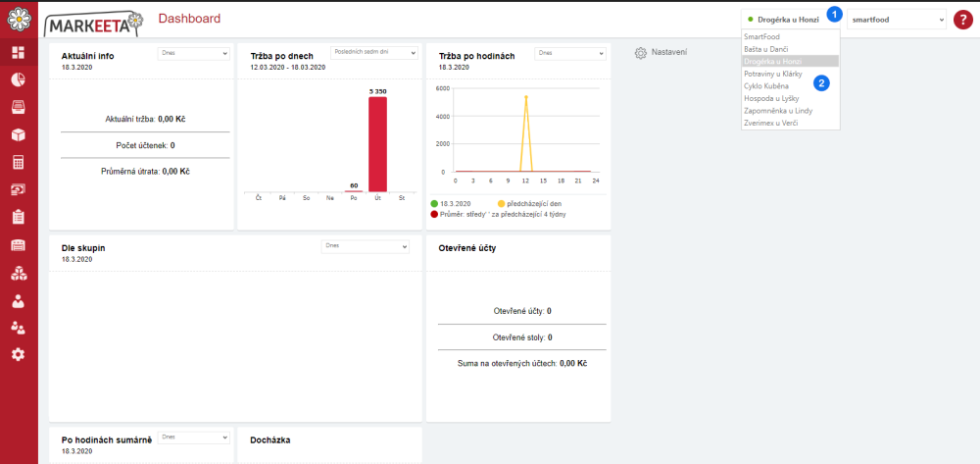
Task: Toggle the Průměr středy legend series
Action: tap(498, 214)
